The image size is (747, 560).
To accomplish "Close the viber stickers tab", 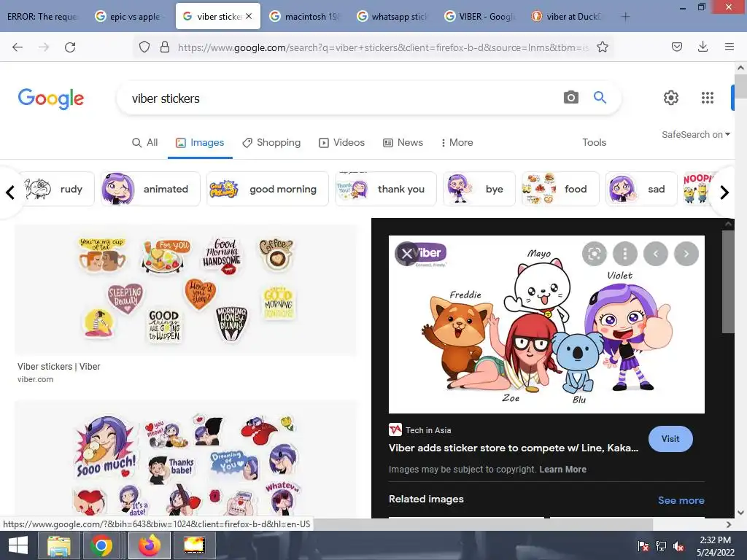I will click(249, 16).
